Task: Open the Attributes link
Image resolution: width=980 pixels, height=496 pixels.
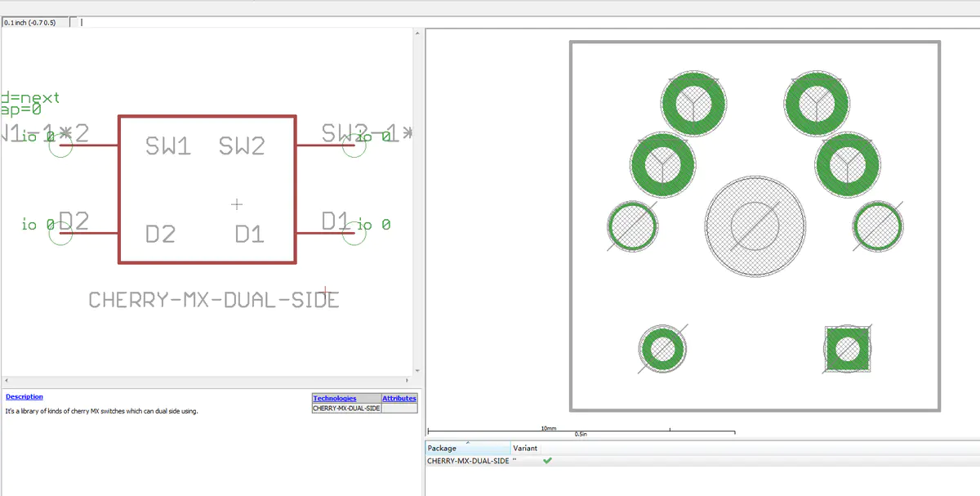Action: pos(399,398)
